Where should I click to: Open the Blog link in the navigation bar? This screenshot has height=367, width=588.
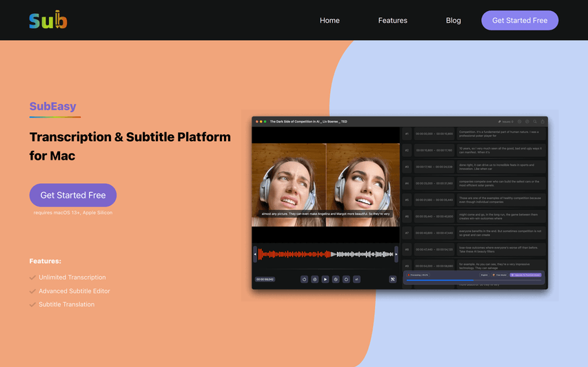point(454,21)
